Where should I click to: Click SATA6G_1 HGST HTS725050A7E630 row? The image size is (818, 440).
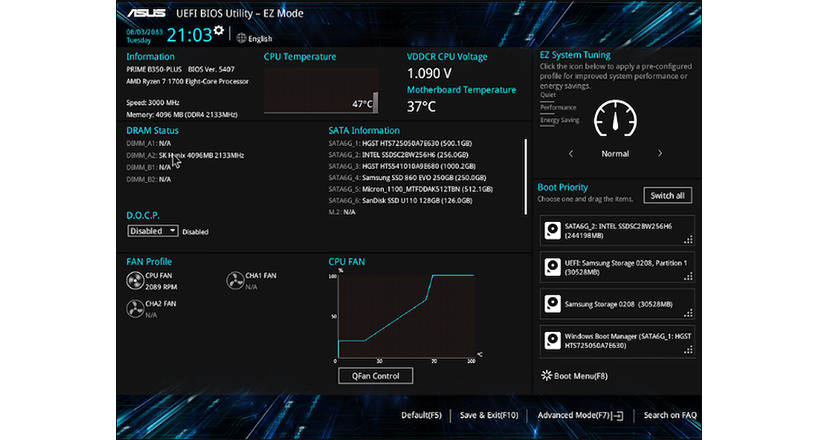(x=400, y=143)
